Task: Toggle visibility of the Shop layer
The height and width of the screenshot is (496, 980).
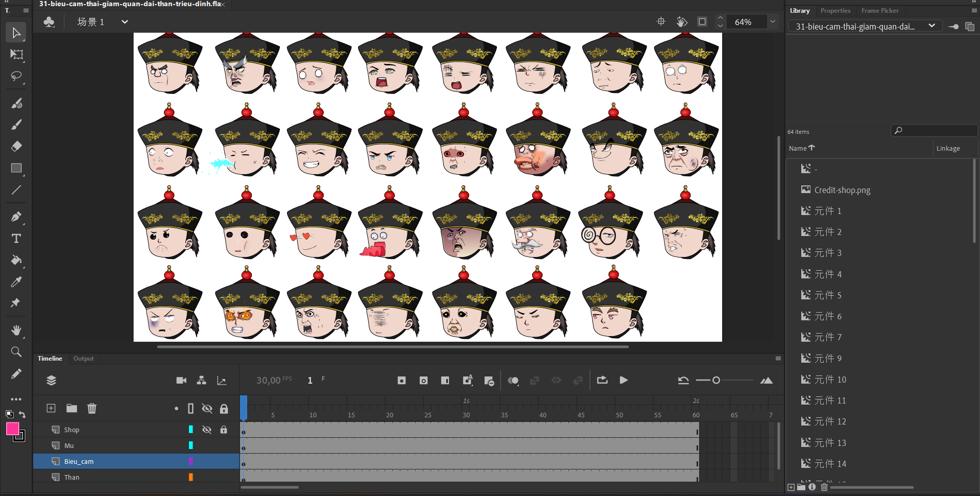Action: pyautogui.click(x=207, y=430)
